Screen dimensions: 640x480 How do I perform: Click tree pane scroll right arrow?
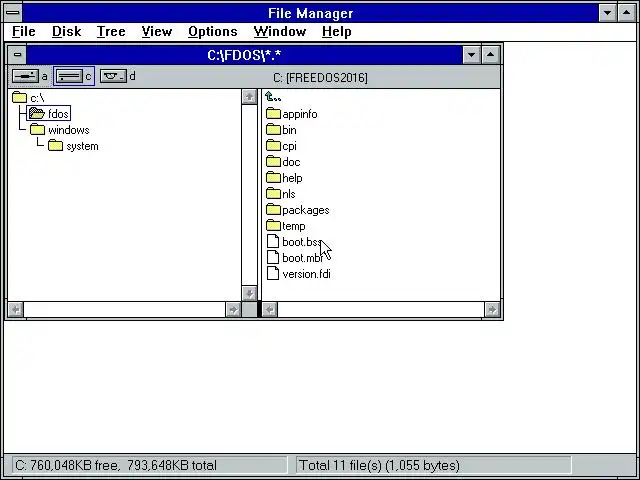click(233, 310)
